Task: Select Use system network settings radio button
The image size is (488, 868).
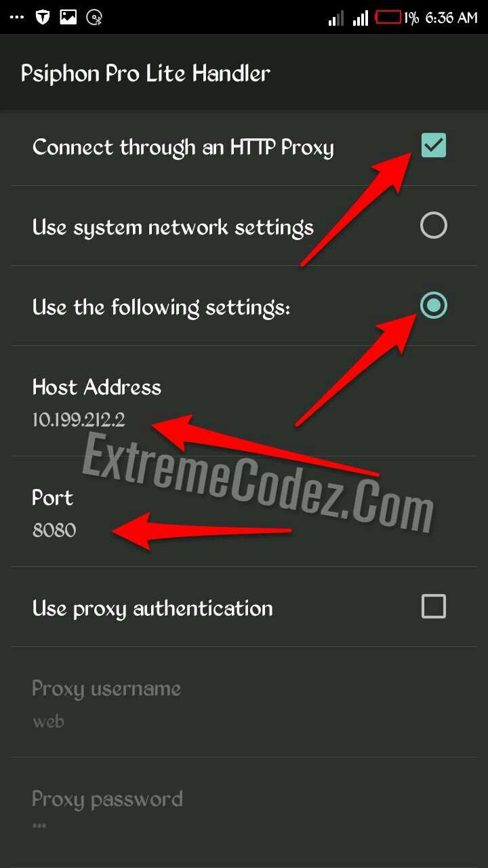Action: pyautogui.click(x=433, y=225)
